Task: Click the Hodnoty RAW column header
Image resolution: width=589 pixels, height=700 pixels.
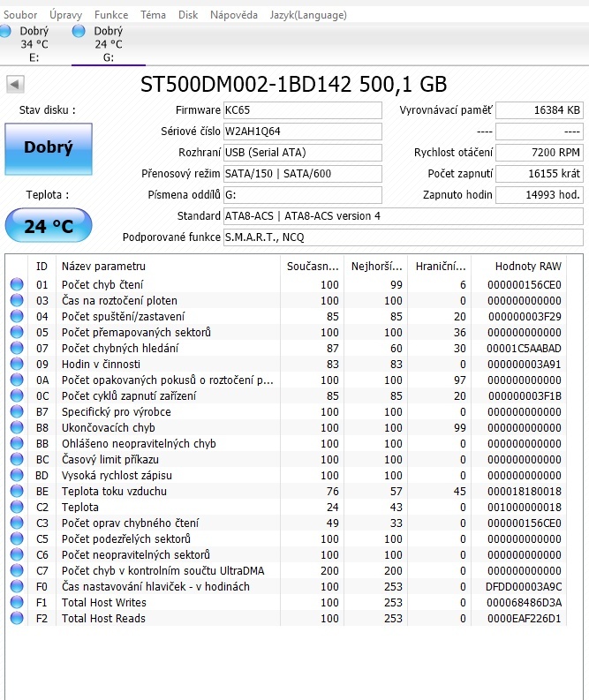Action: coord(519,267)
